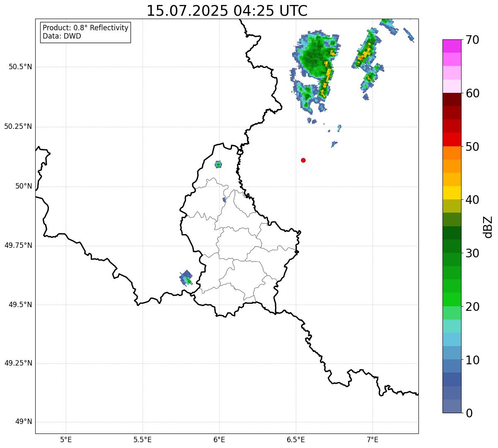Image resolution: width=498 pixels, height=448 pixels.
Task: Click the magenta top colorbar segment
Action: (x=452, y=46)
